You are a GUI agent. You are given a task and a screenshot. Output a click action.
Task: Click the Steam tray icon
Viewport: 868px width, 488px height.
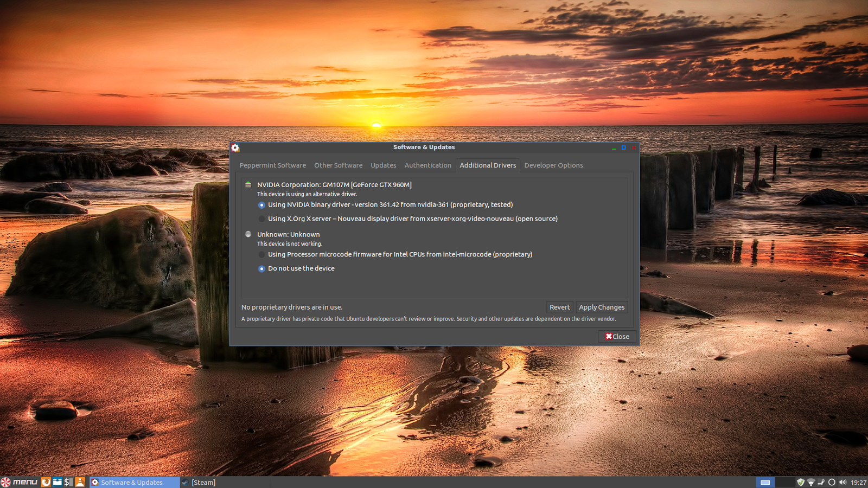click(821, 482)
